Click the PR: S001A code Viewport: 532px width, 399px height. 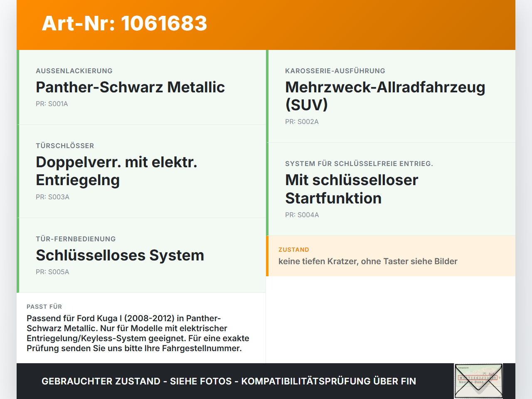[x=52, y=104]
